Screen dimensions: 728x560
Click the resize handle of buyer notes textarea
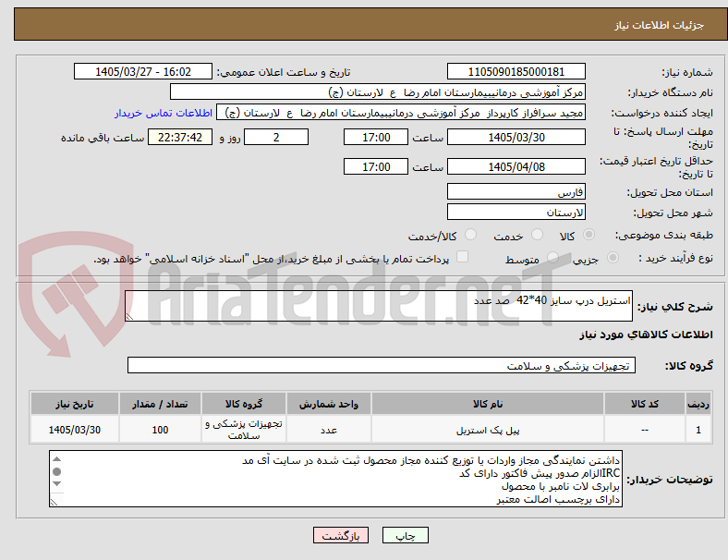pyautogui.click(x=54, y=503)
